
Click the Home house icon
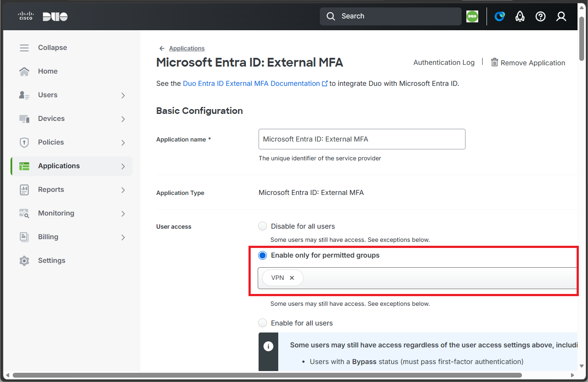point(24,71)
